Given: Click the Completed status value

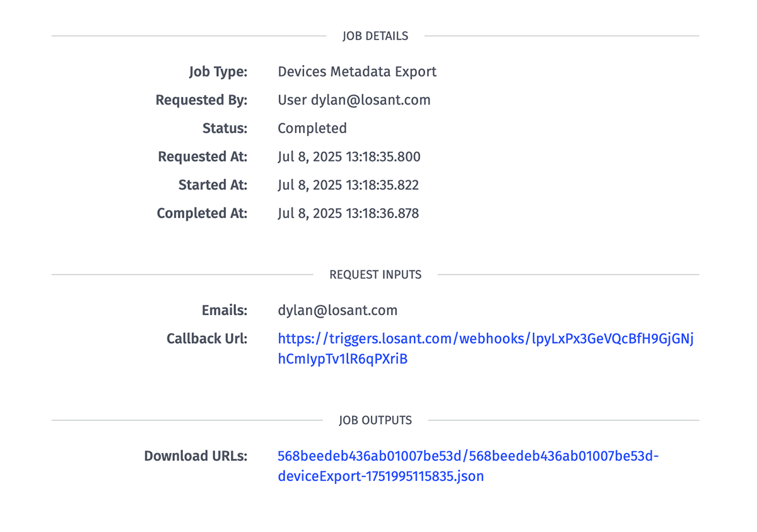Looking at the screenshot, I should pos(312,129).
